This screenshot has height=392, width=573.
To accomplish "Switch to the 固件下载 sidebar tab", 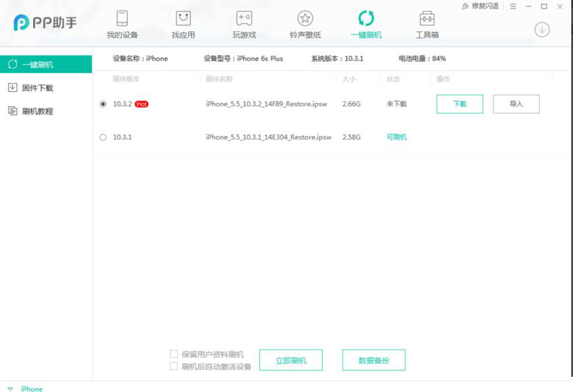I will (x=32, y=89).
